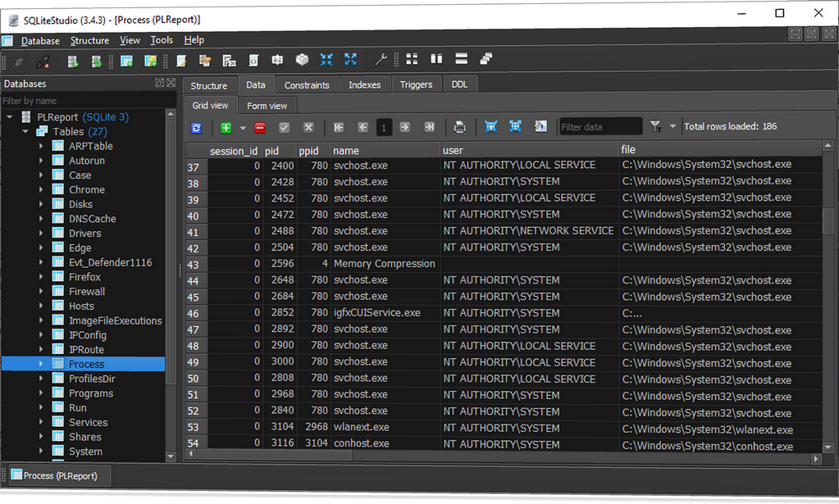This screenshot has width=839, height=504.
Task: Go to last page of data
Action: 429,127
